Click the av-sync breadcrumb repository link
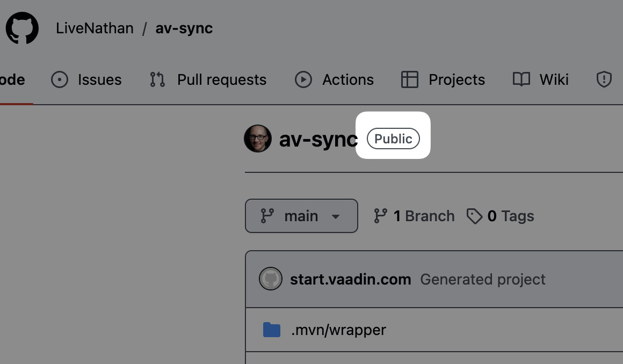This screenshot has width=623, height=364. tap(184, 28)
